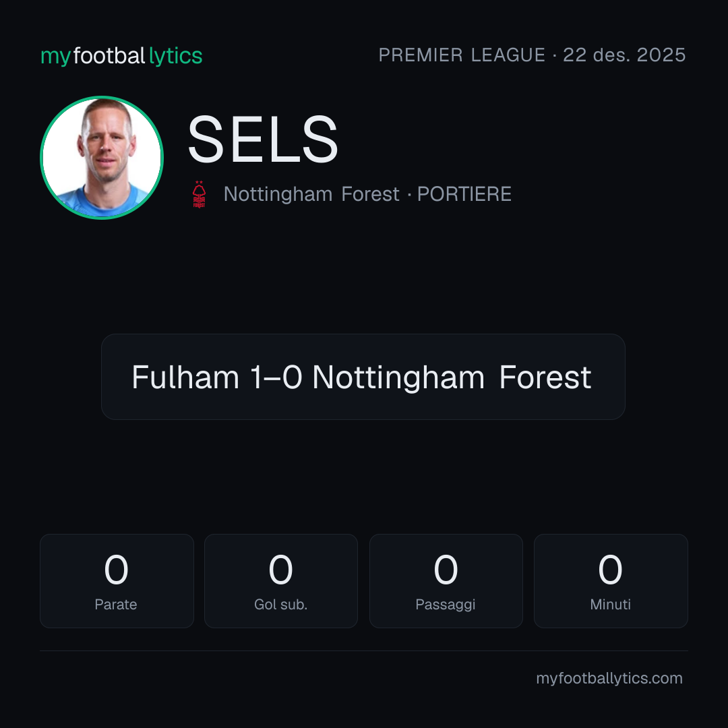Select the Parate stat card
Screen dimensions: 728x728
point(117,581)
